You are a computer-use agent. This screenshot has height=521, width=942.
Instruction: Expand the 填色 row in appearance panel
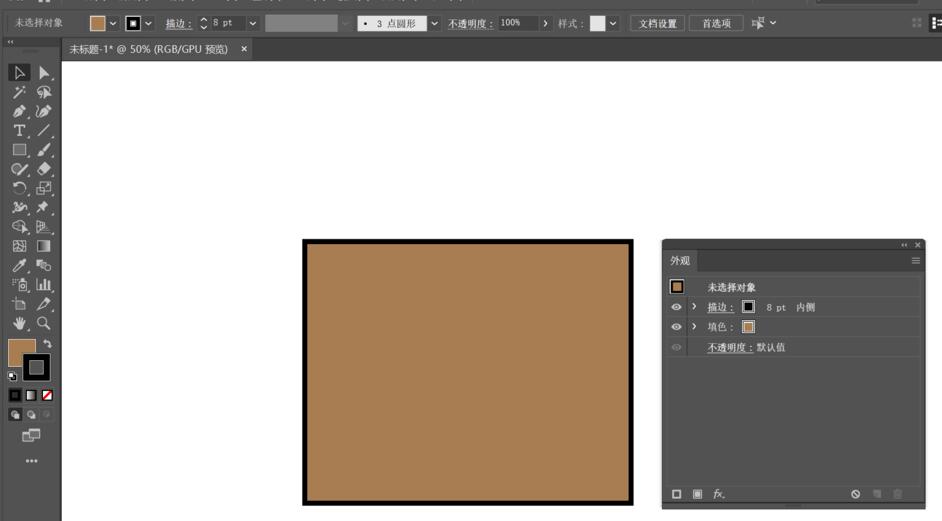click(694, 327)
